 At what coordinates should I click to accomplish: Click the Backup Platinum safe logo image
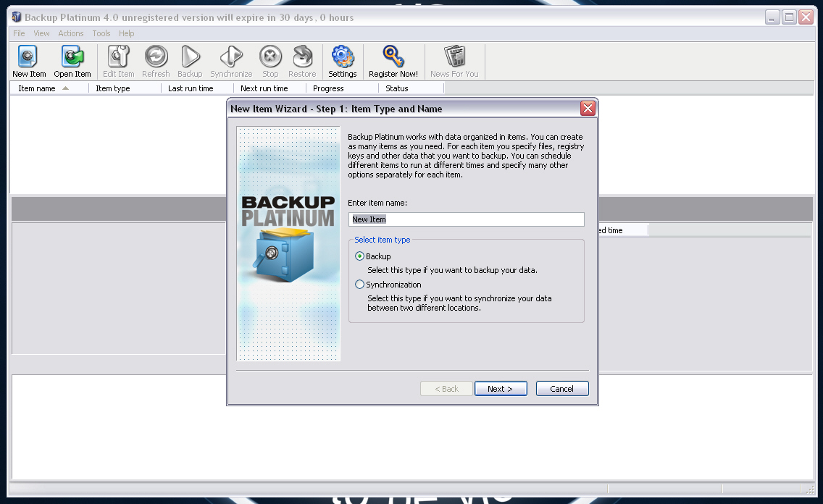pyautogui.click(x=288, y=243)
